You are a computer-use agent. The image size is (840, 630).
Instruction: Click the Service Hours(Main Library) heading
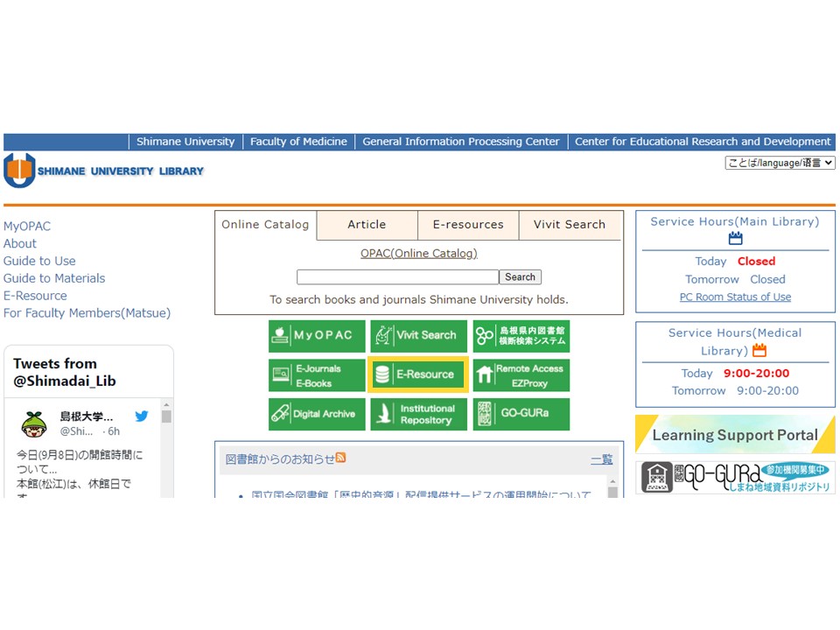735,221
